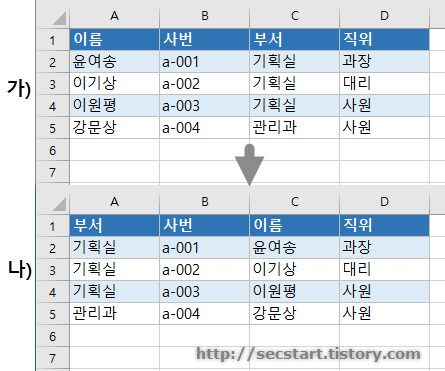Image resolution: width=445 pixels, height=371 pixels.
Task: Select row 3 header in sheet 가
Action: point(52,84)
